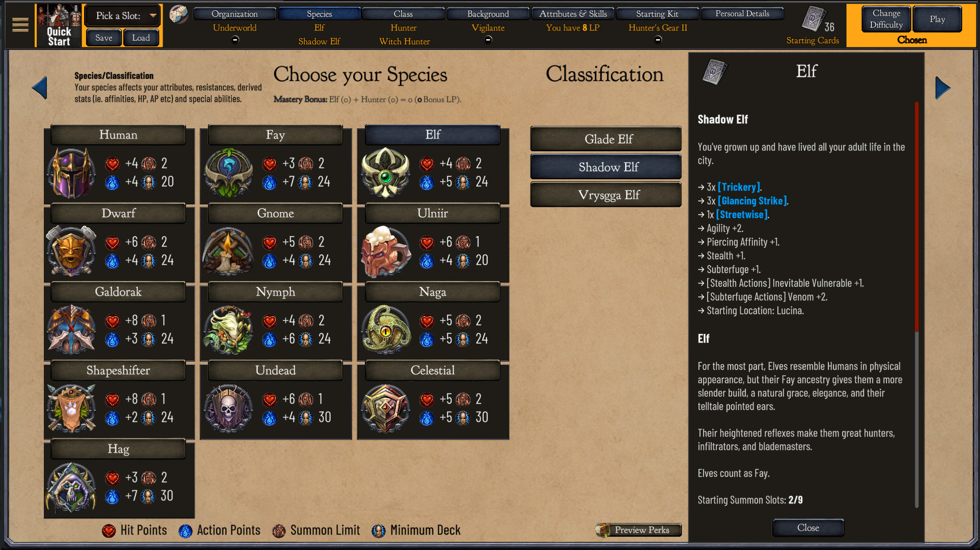Collapse the Organization minus expander
Image resolution: width=980 pixels, height=550 pixels.
235,40
